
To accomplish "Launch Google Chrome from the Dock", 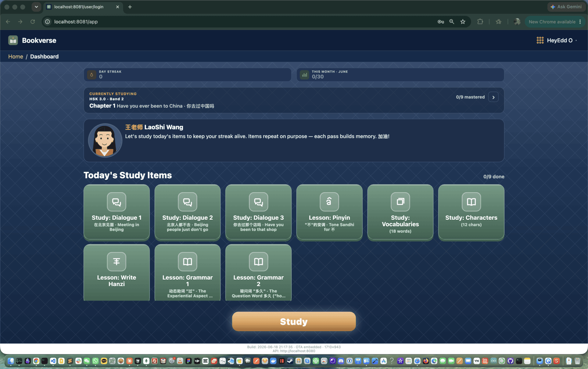I will pos(36,361).
